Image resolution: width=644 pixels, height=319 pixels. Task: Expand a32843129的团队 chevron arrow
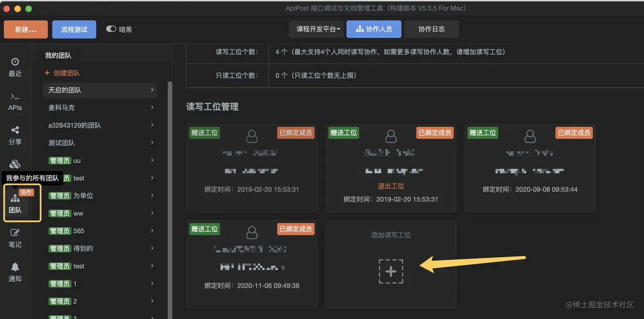(152, 125)
